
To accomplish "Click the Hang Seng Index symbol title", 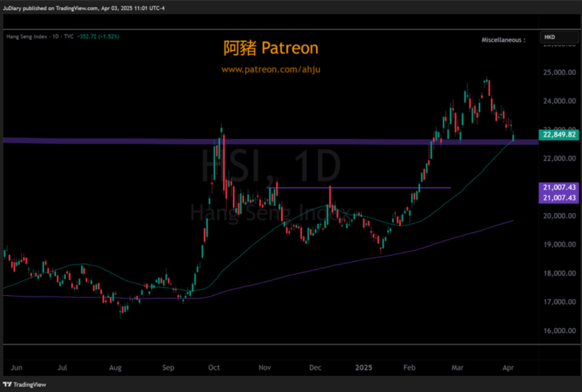I will coord(27,37).
